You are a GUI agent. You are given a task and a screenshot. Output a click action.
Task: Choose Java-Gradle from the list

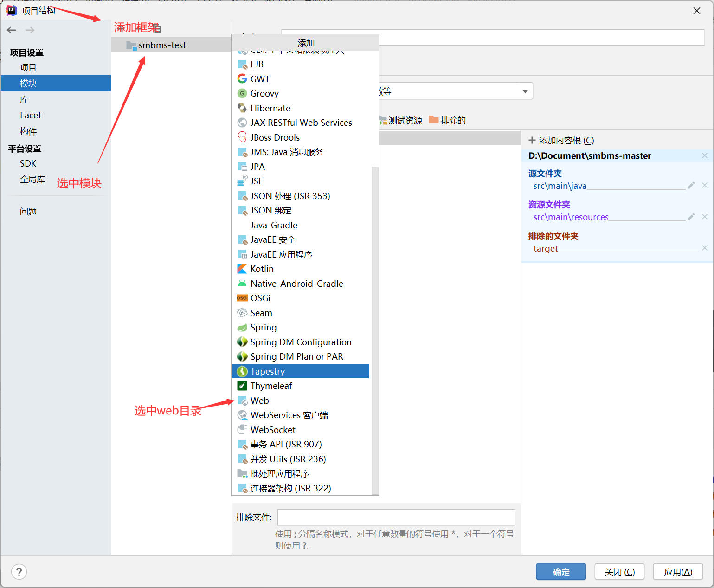(x=300, y=225)
